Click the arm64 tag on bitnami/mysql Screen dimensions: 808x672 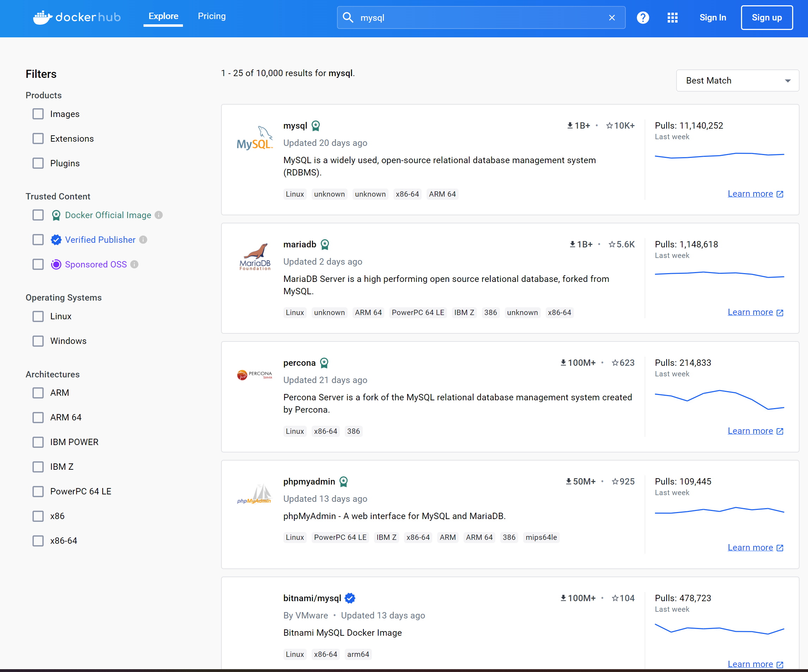tap(358, 654)
